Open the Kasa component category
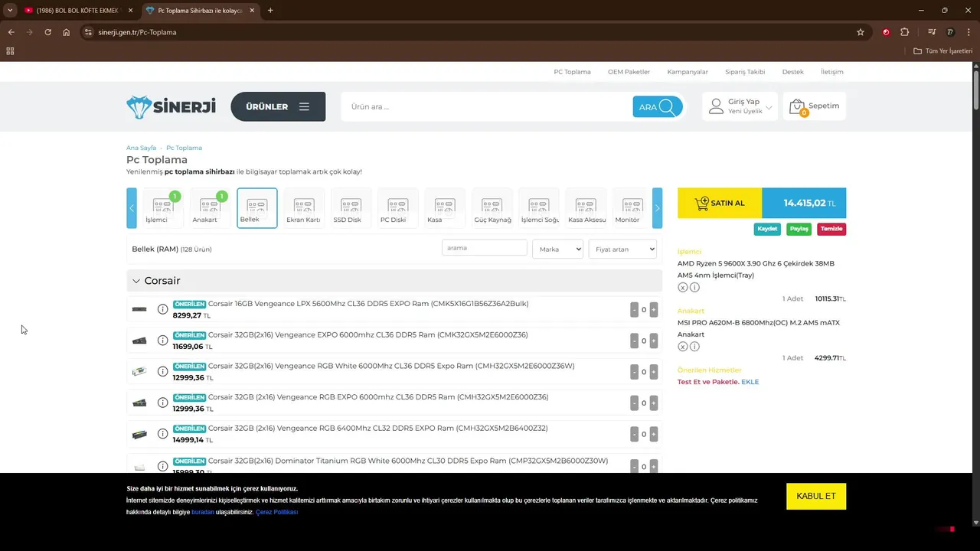Image resolution: width=980 pixels, height=551 pixels. click(445, 208)
